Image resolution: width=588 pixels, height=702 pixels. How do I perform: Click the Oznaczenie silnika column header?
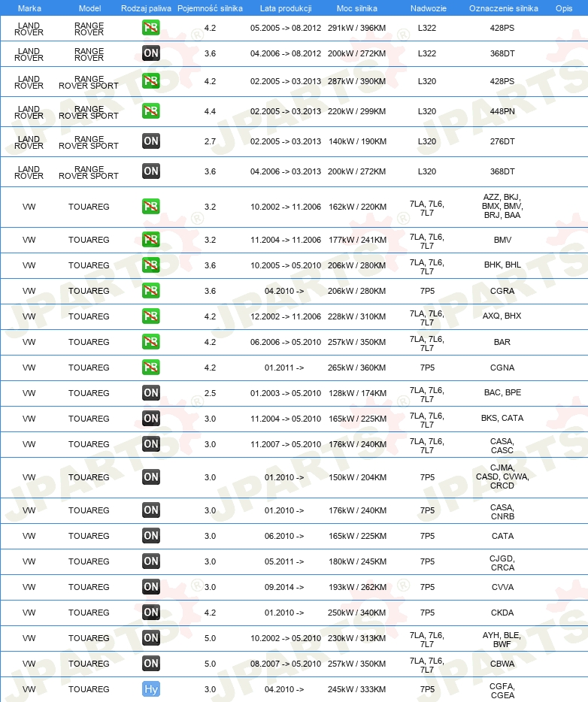(x=503, y=8)
